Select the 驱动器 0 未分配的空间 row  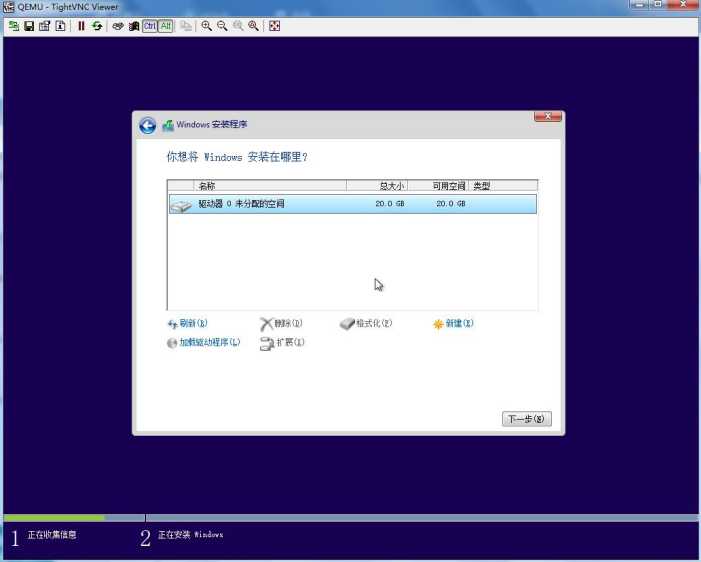click(x=353, y=204)
